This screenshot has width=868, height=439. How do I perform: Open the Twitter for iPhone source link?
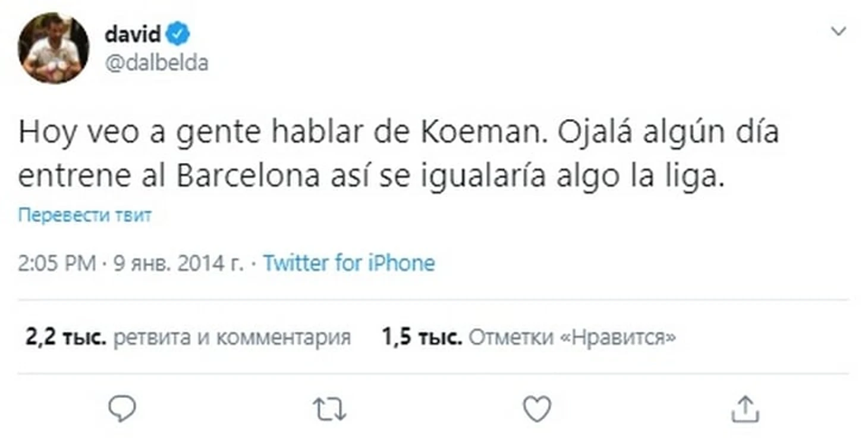click(349, 263)
